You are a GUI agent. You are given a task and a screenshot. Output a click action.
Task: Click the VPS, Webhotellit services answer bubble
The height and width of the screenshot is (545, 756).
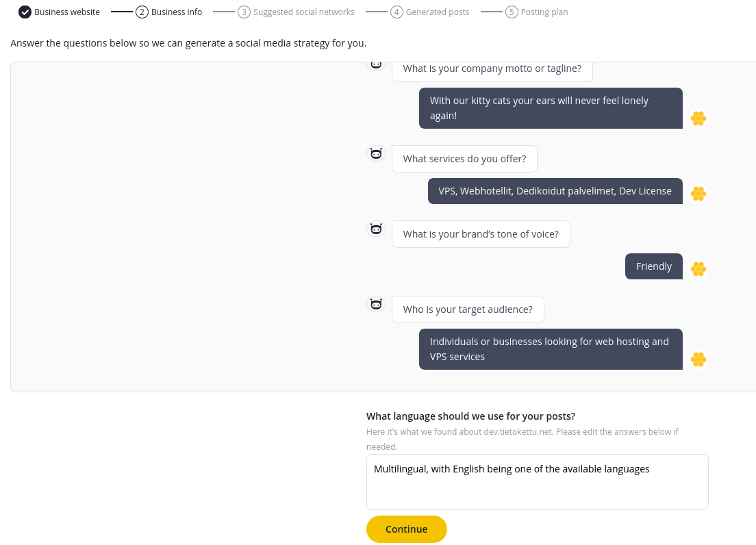pyautogui.click(x=555, y=191)
